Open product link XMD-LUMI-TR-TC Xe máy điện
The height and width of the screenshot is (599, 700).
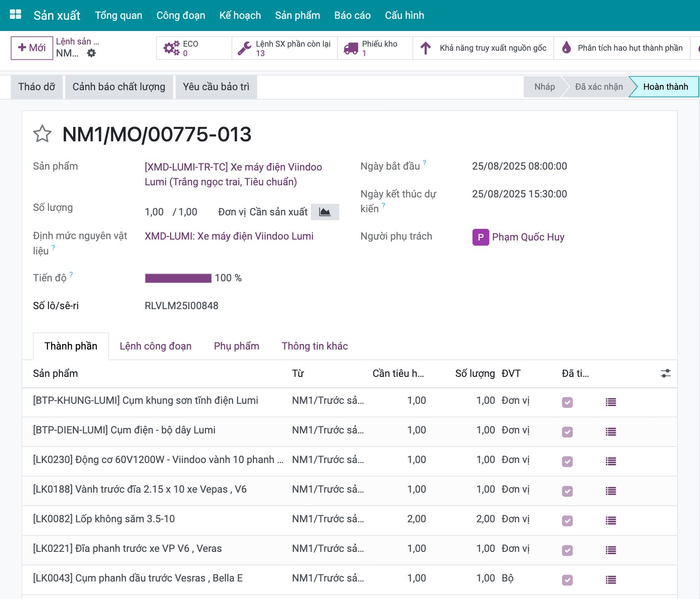pyautogui.click(x=233, y=174)
